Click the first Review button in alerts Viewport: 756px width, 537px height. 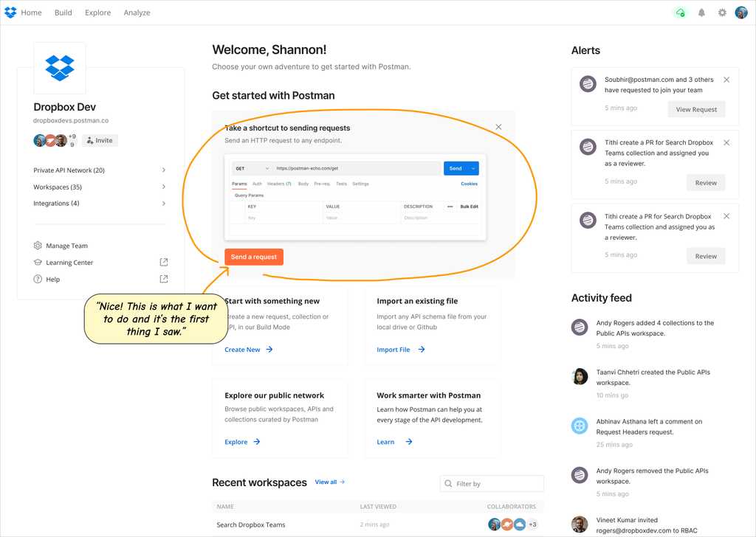click(x=706, y=183)
